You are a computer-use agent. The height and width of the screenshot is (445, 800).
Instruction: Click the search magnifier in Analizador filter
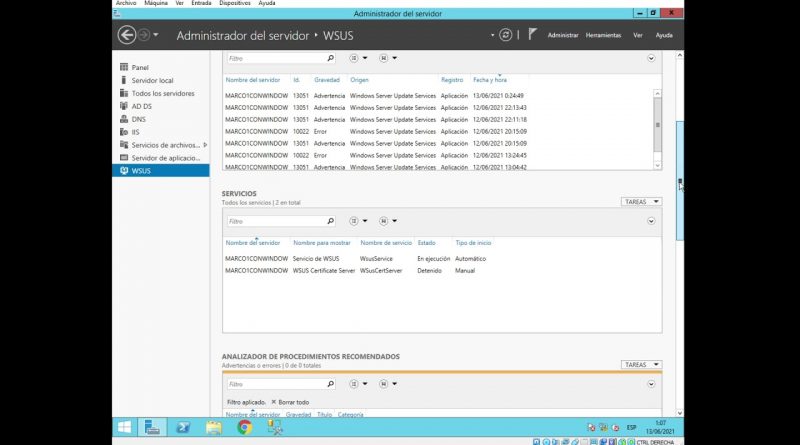click(330, 384)
